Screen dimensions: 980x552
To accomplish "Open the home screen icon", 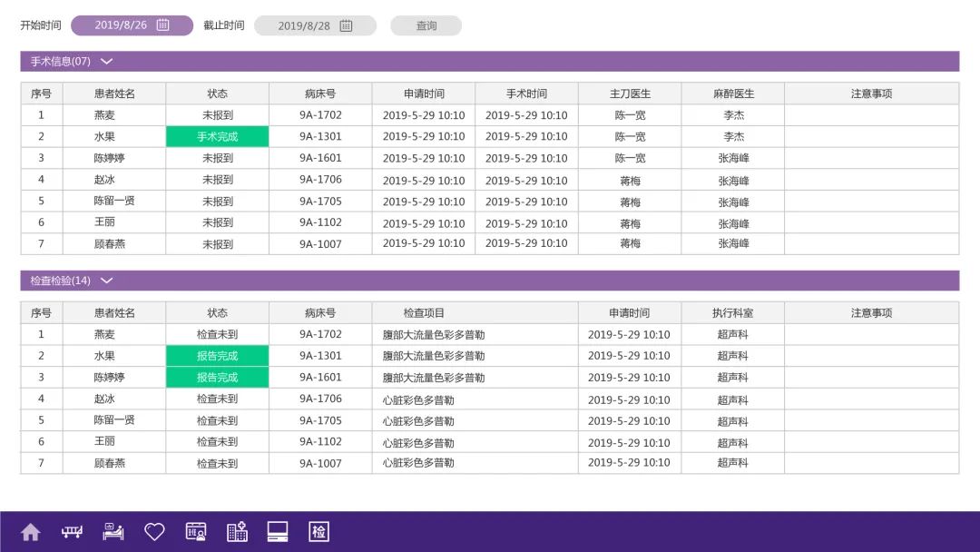I will (x=30, y=530).
